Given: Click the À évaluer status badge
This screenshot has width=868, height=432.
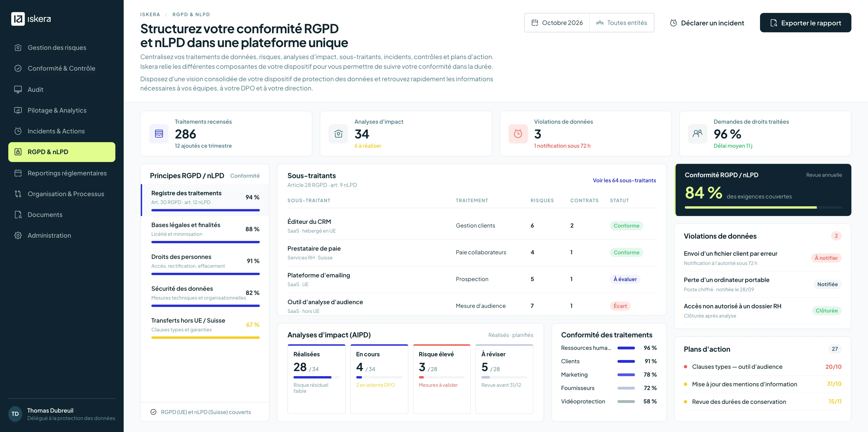Looking at the screenshot, I should click(625, 279).
